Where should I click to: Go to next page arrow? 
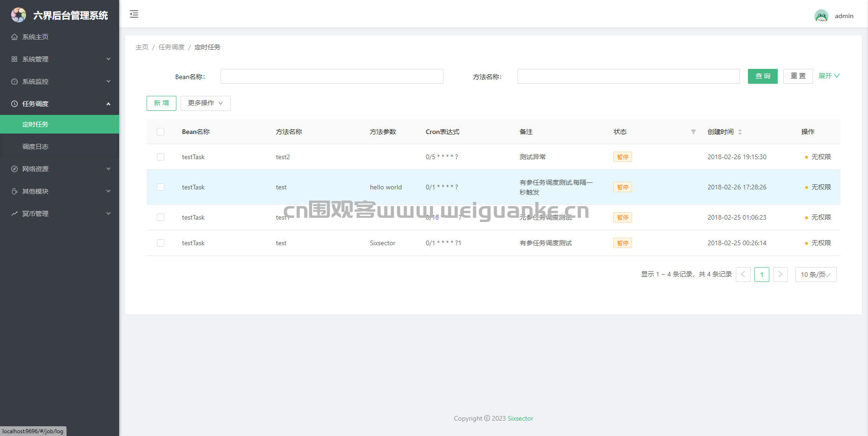click(x=781, y=275)
